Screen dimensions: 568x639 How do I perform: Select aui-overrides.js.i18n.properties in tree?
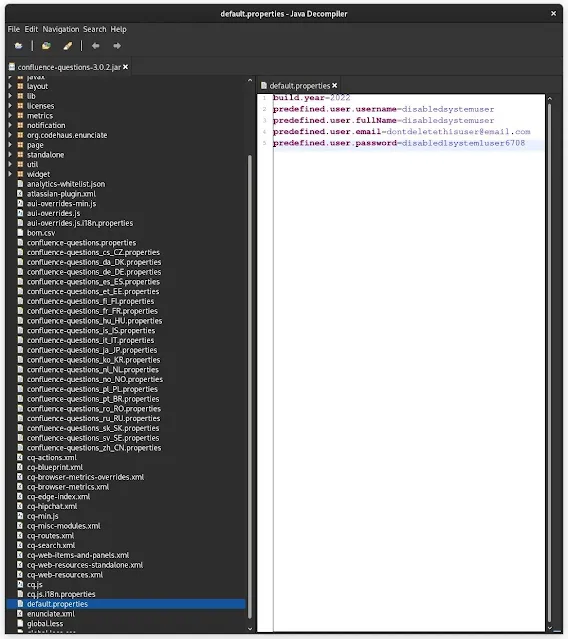coord(80,223)
